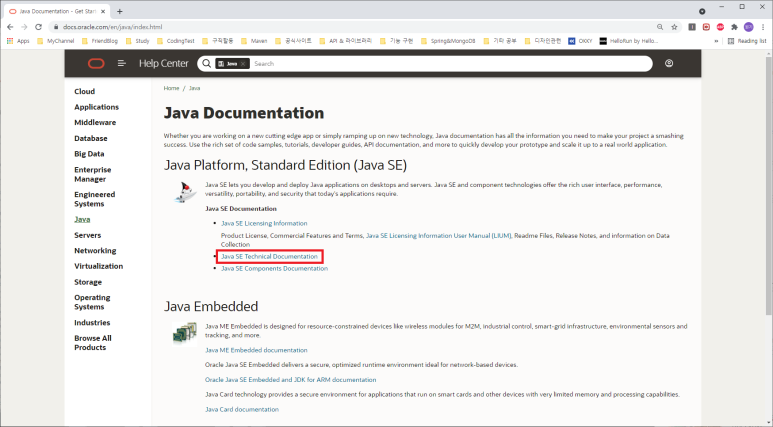Select Applications in sidebar
The image size is (773, 427).
coord(97,107)
